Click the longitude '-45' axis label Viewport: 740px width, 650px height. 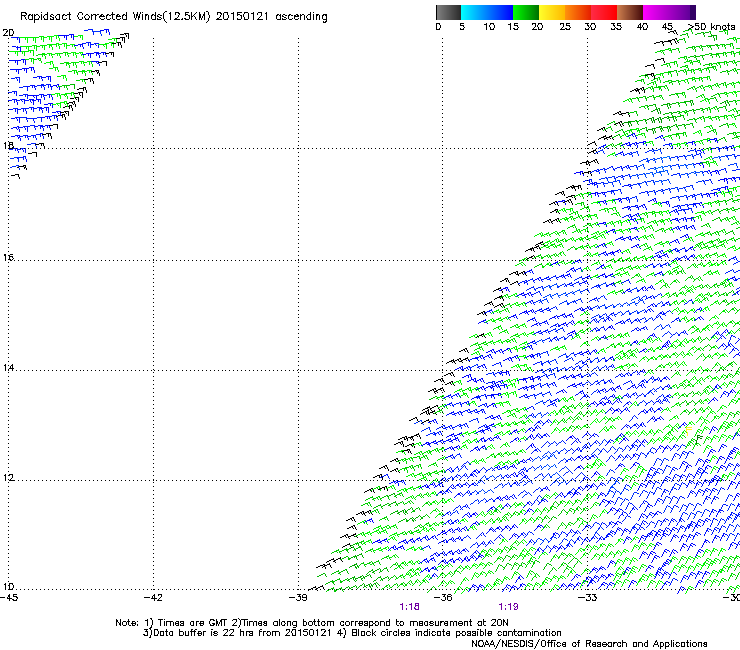click(x=9, y=598)
